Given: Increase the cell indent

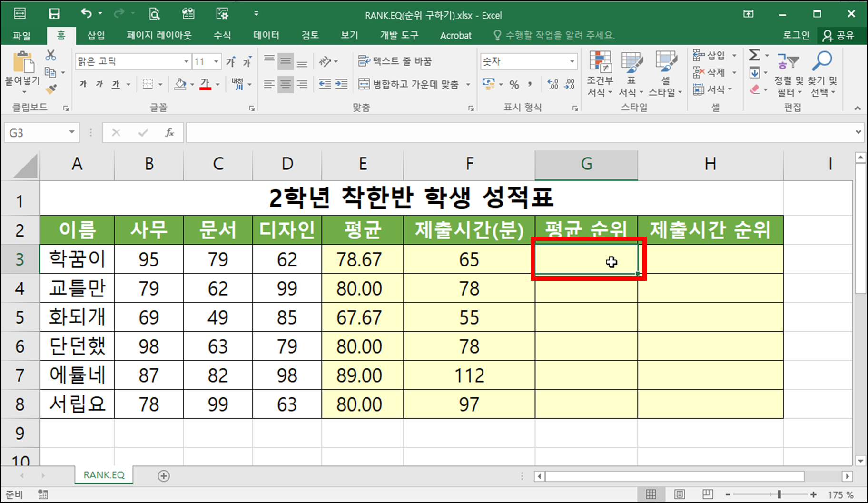Looking at the screenshot, I should click(341, 84).
